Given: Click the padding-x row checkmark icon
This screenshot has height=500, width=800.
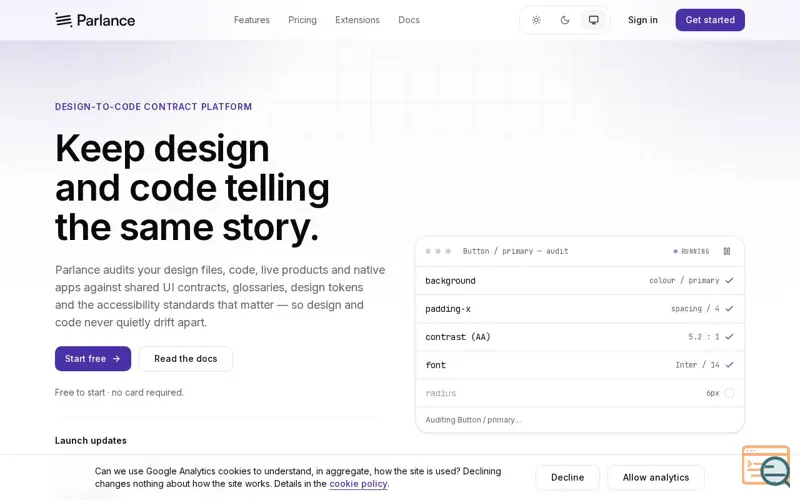Looking at the screenshot, I should pos(729,308).
